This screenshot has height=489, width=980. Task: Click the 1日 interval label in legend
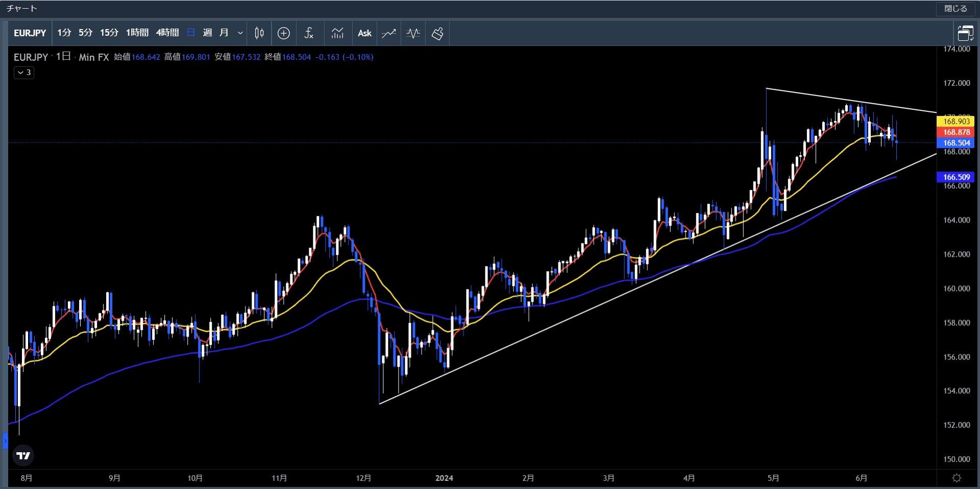click(x=63, y=57)
